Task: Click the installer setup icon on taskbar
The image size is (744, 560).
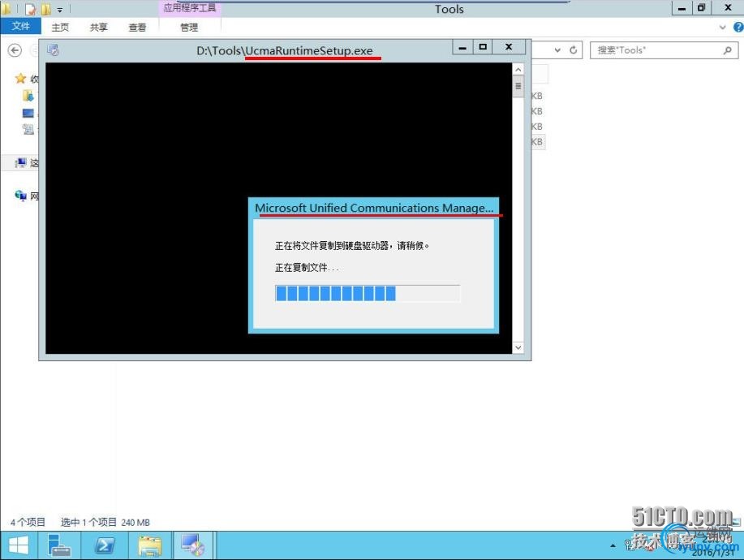Action: coord(192,545)
